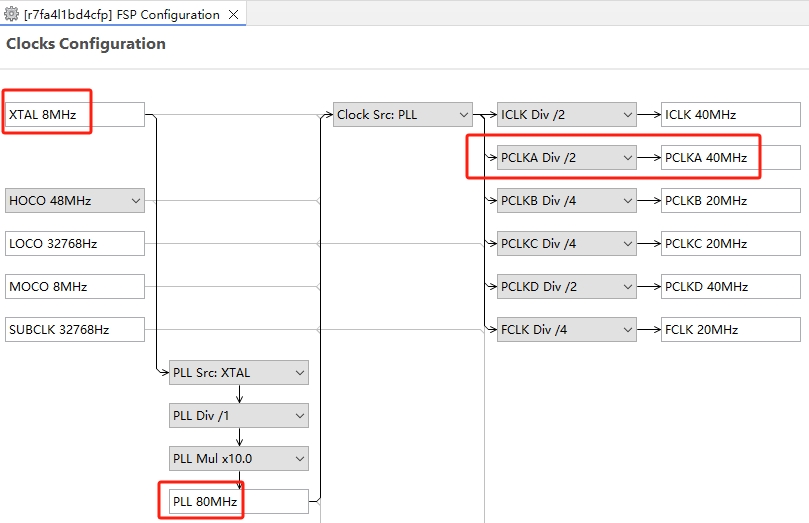Open the PLL Div /1 dropdown

239,416
